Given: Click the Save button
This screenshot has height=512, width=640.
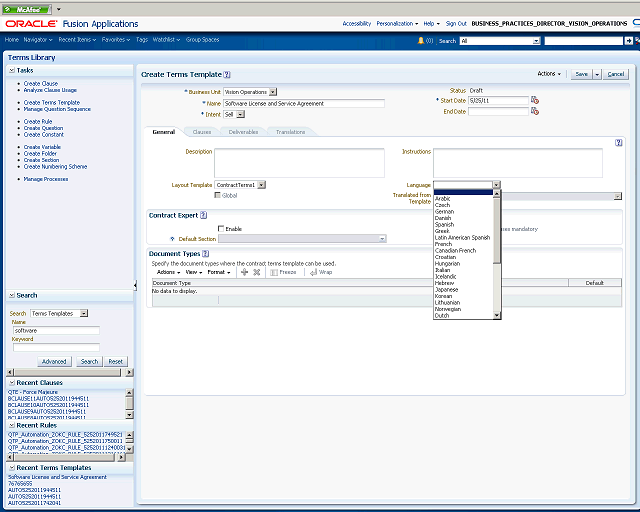Looking at the screenshot, I should click(582, 74).
